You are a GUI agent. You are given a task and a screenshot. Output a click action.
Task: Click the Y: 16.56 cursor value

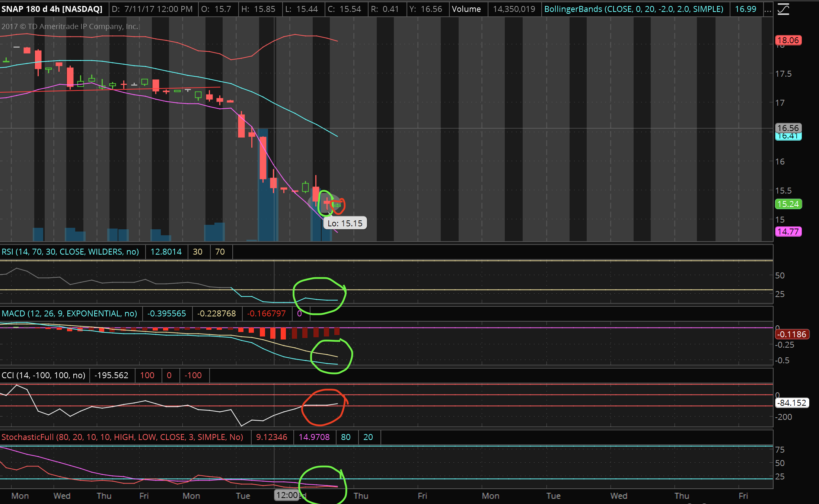pyautogui.click(x=426, y=9)
